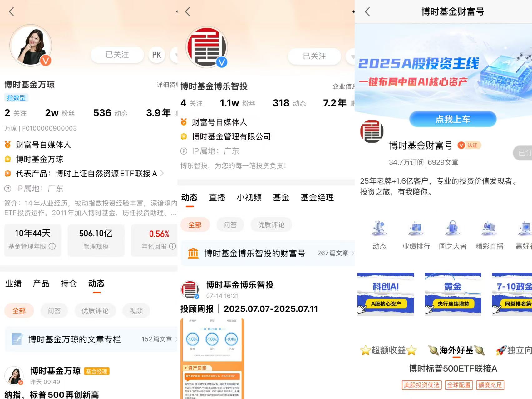
Task: Toggle 已关注 follow state on 万琼 profile
Action: pos(117,55)
